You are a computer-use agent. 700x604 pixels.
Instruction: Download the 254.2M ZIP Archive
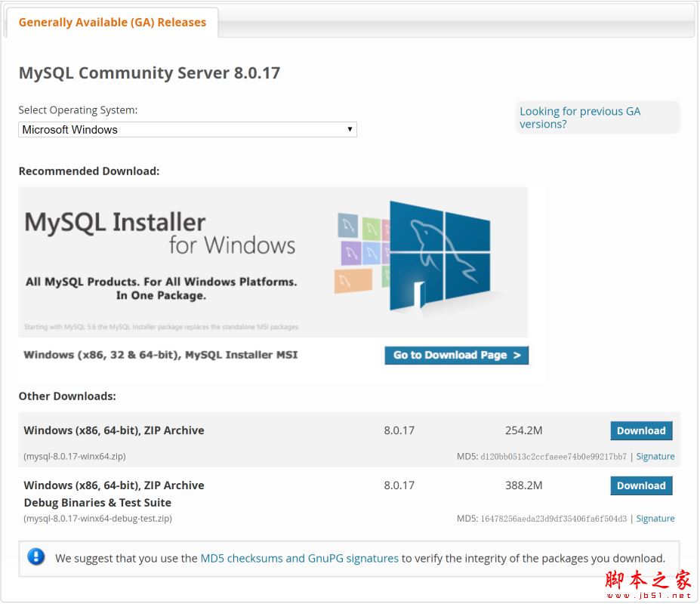pos(641,431)
